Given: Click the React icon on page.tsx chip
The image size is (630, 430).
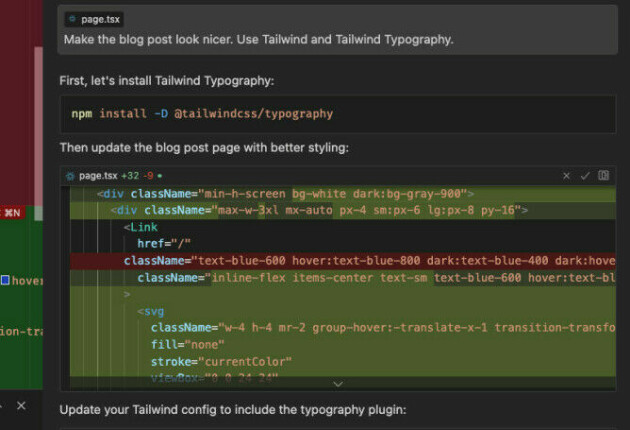Looking at the screenshot, I should pos(73,19).
